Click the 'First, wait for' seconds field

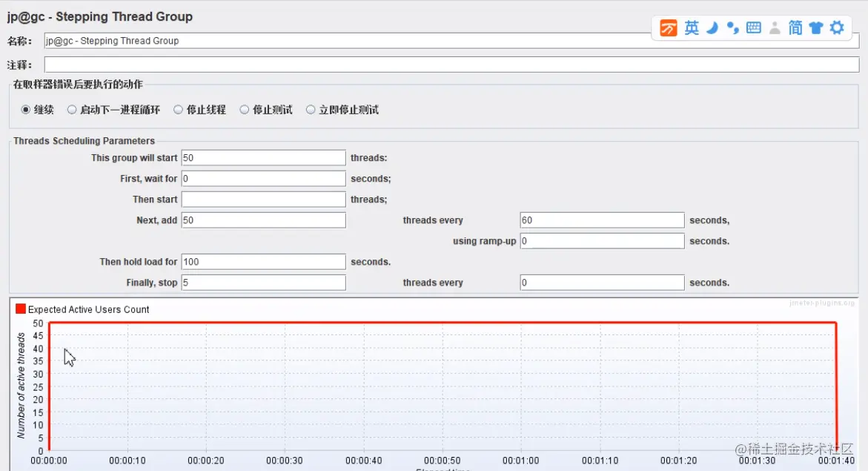click(x=263, y=179)
